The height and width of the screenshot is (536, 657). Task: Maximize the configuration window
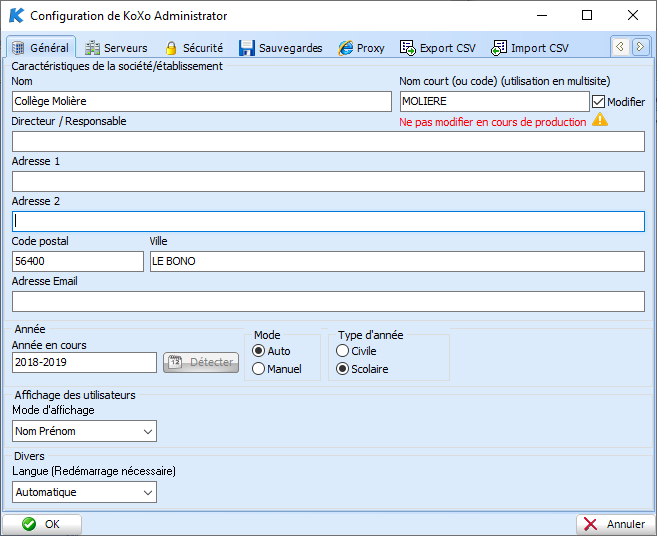587,16
